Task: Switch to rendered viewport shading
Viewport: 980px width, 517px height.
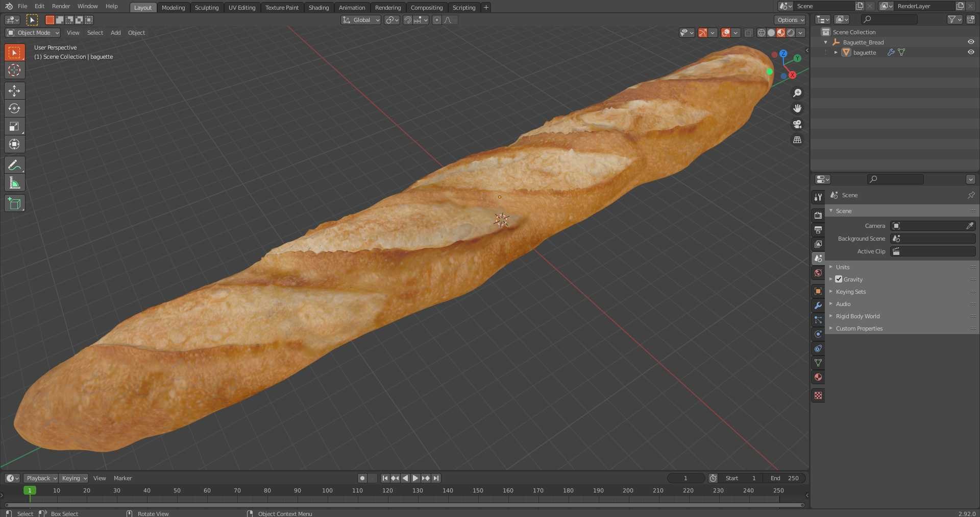Action: click(791, 33)
